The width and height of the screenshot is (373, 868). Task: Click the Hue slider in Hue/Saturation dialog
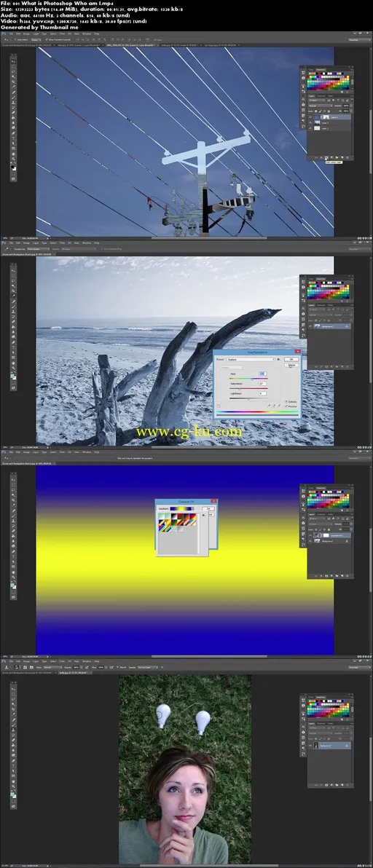(x=248, y=379)
